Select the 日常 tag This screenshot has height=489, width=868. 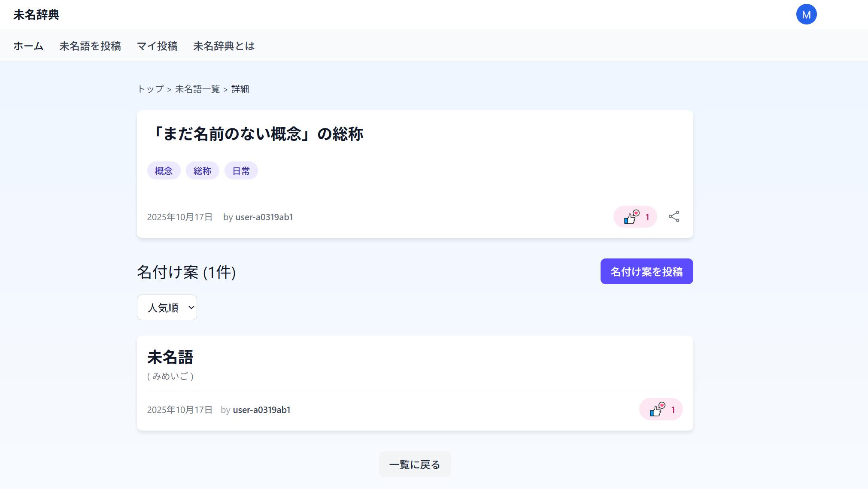[241, 171]
